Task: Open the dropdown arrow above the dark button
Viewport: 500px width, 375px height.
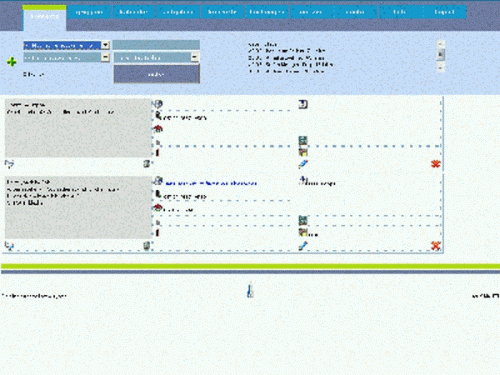Action: [195, 57]
